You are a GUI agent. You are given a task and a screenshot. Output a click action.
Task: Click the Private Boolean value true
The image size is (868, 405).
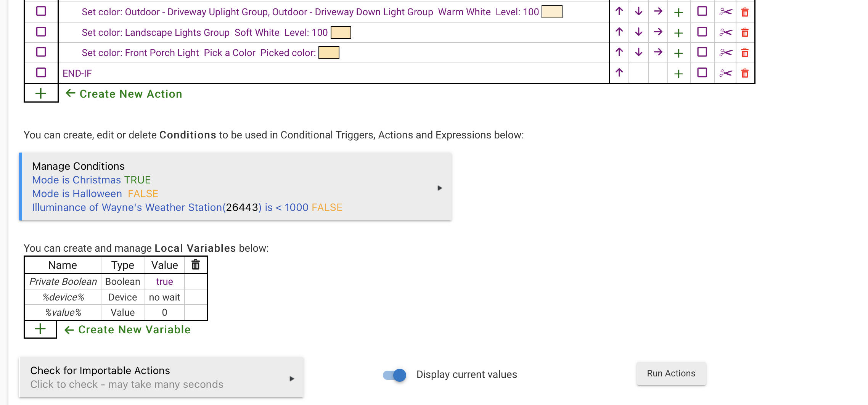[x=164, y=282]
